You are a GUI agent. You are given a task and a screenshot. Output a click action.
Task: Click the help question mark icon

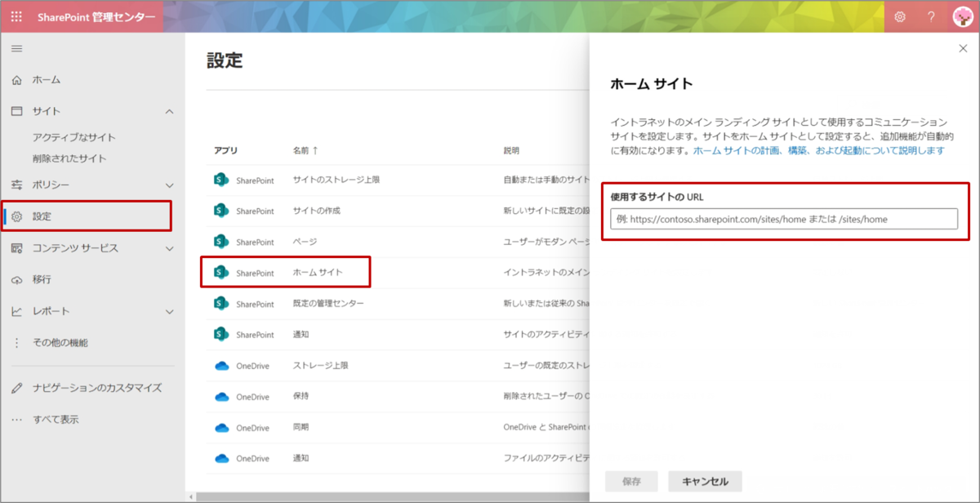pyautogui.click(x=931, y=16)
